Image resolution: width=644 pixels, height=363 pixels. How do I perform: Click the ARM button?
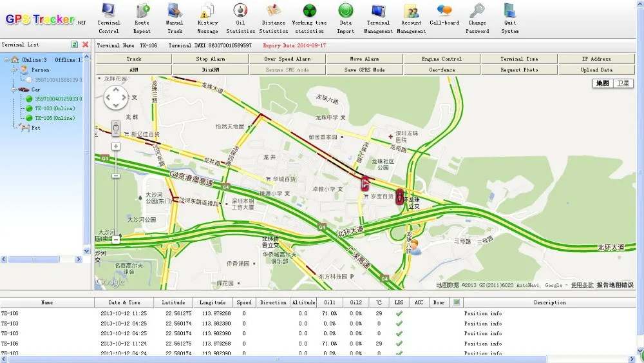pos(134,70)
